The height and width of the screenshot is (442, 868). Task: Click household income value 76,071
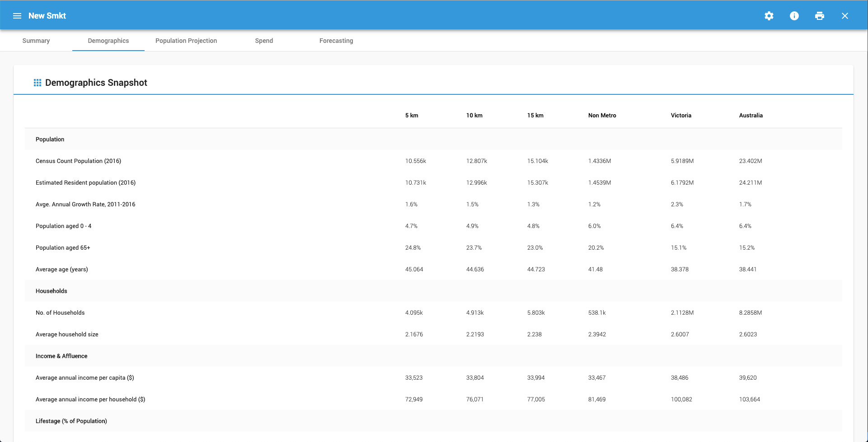(475, 400)
